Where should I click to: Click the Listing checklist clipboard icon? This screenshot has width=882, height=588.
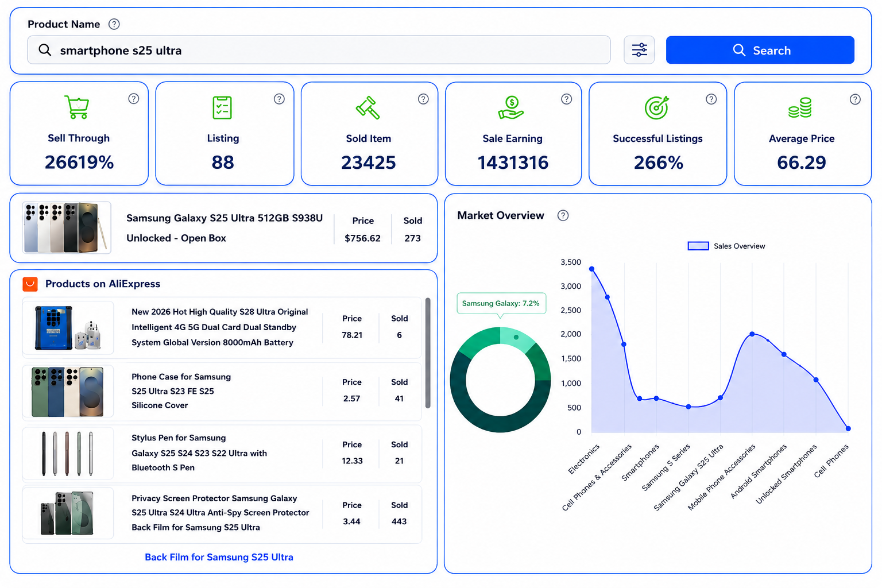coord(222,107)
